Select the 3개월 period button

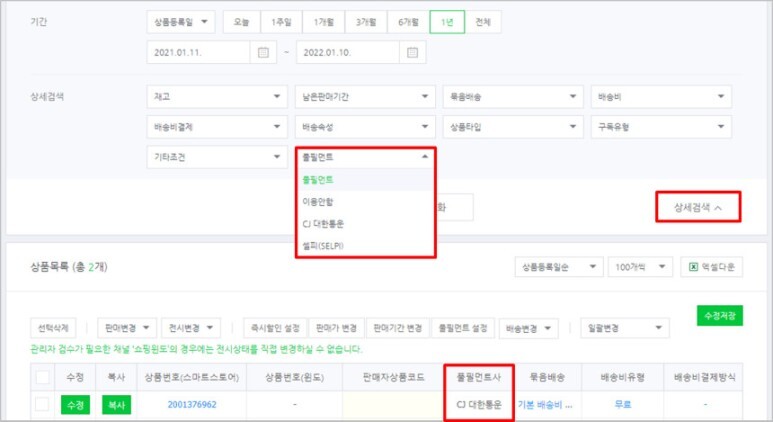(x=366, y=22)
